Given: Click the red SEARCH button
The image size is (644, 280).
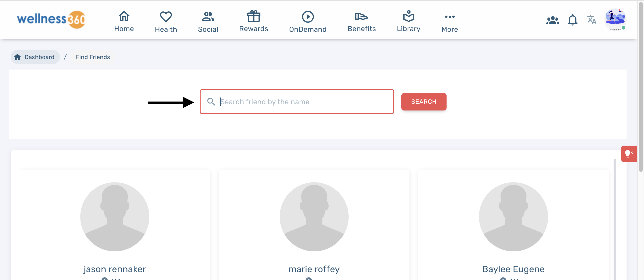Looking at the screenshot, I should pos(424,102).
